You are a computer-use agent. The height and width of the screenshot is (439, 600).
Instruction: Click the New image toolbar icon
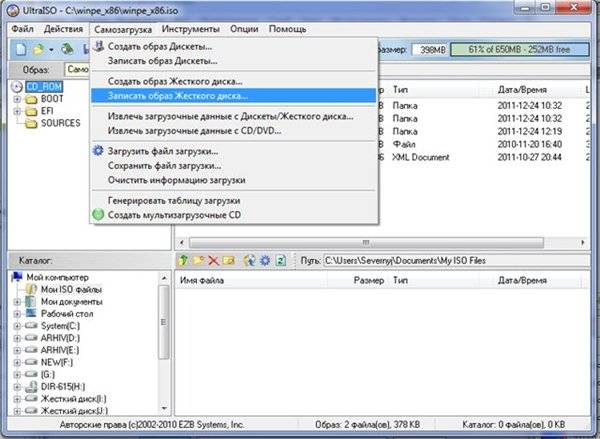21,49
